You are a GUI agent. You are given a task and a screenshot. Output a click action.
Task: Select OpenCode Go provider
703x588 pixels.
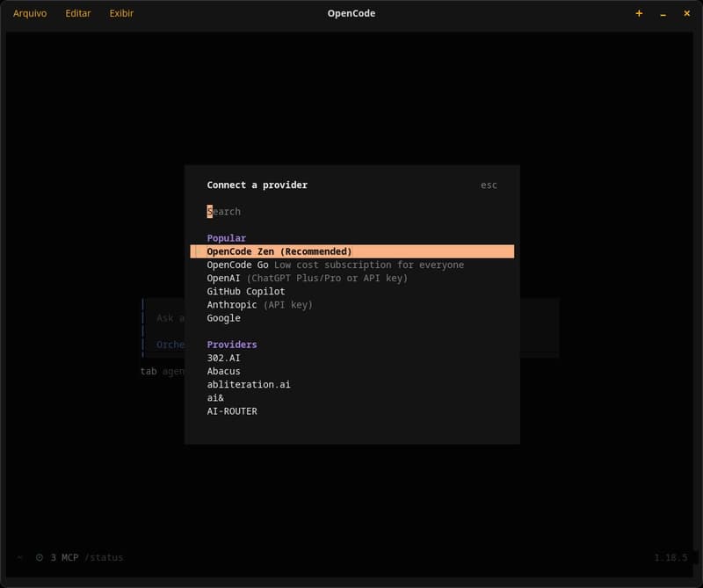coord(352,265)
